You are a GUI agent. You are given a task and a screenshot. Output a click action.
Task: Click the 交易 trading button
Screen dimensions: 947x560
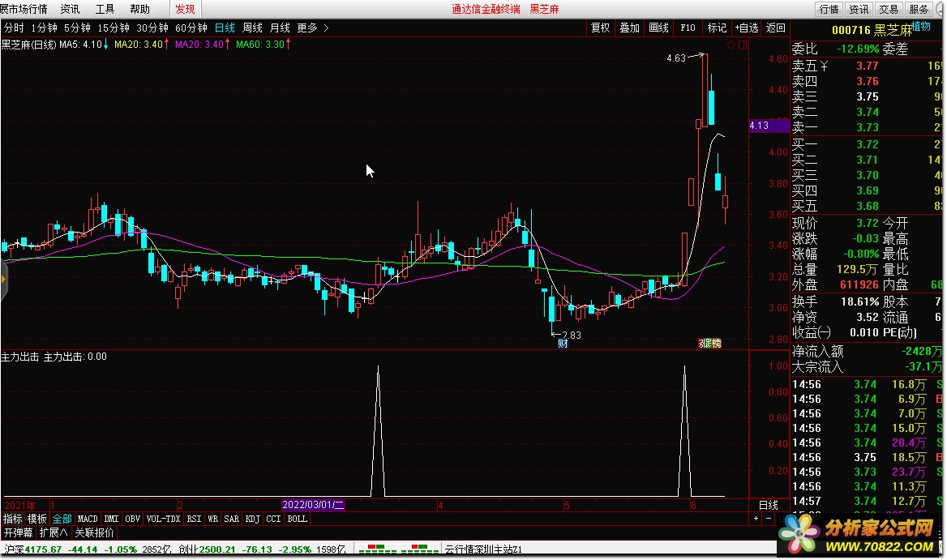tap(889, 9)
